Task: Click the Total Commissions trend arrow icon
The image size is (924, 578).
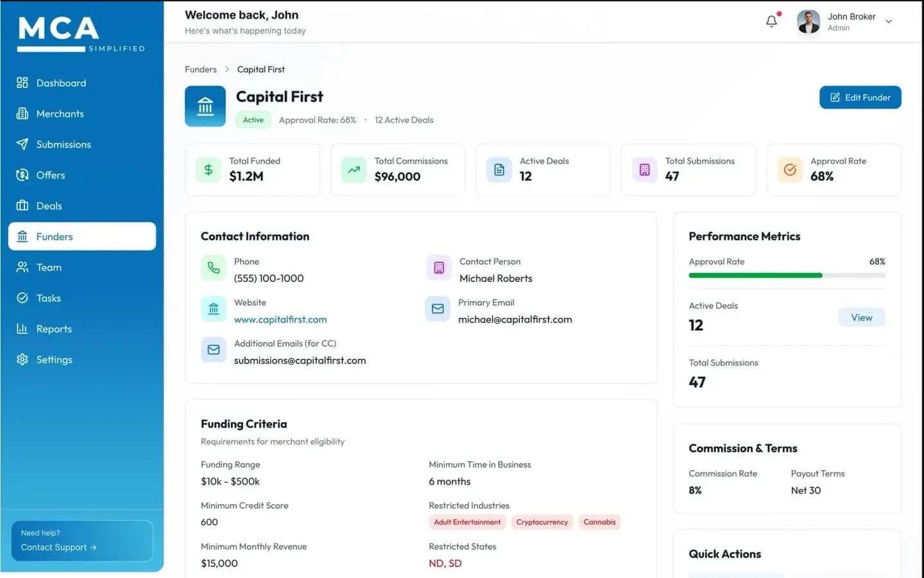Action: (x=354, y=170)
